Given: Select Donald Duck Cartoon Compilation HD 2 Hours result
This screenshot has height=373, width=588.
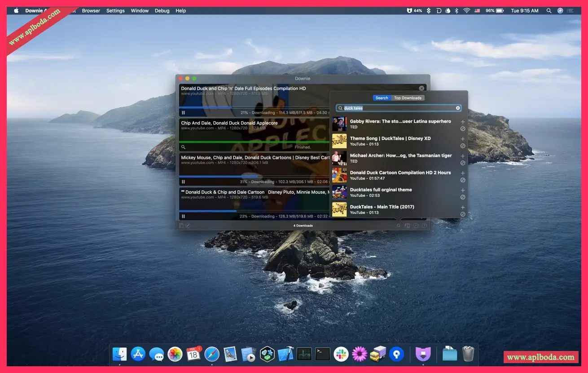Looking at the screenshot, I should point(400,175).
